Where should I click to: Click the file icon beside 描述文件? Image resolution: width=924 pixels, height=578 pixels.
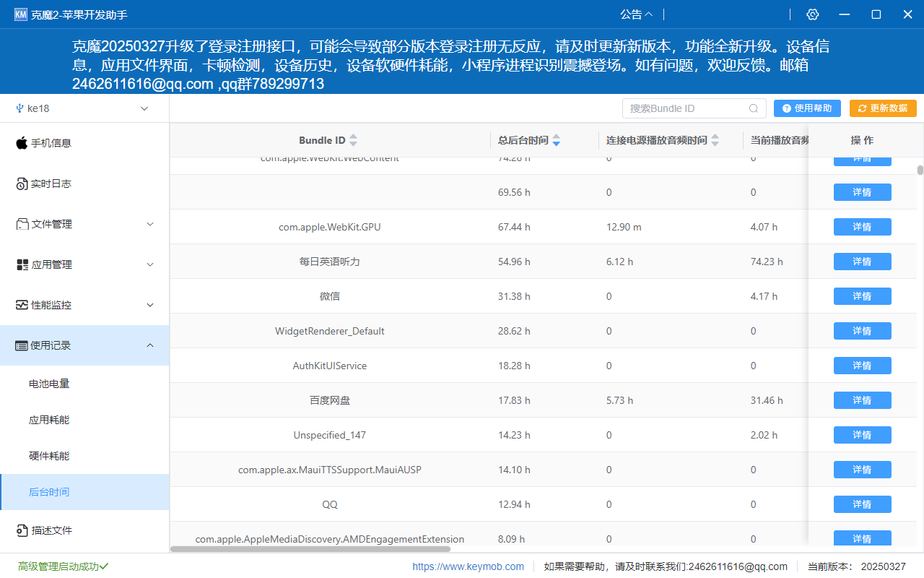click(22, 530)
